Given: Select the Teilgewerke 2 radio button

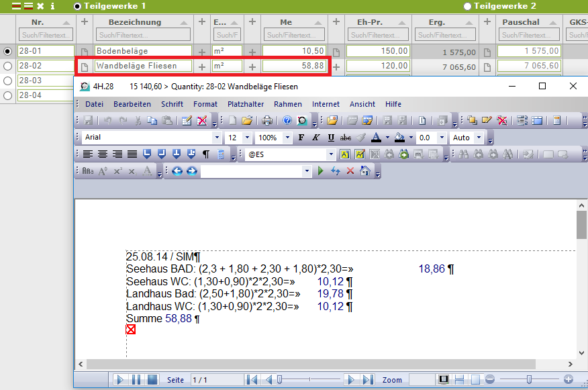Looking at the screenshot, I should click(x=467, y=6).
